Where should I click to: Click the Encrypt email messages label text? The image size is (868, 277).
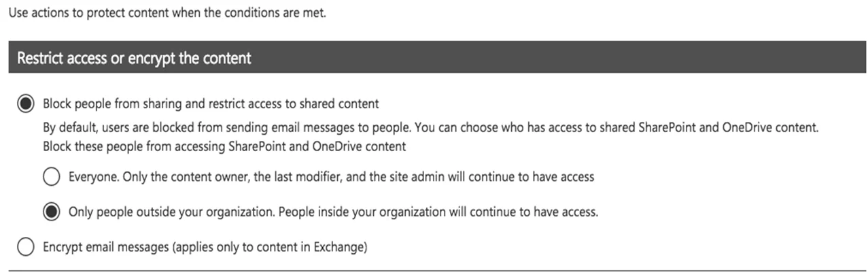coord(205,248)
